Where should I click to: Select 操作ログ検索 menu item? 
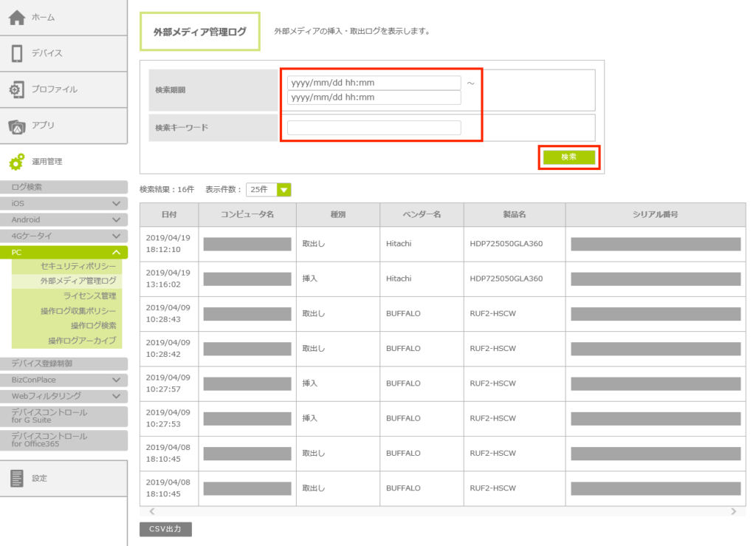pyautogui.click(x=93, y=325)
